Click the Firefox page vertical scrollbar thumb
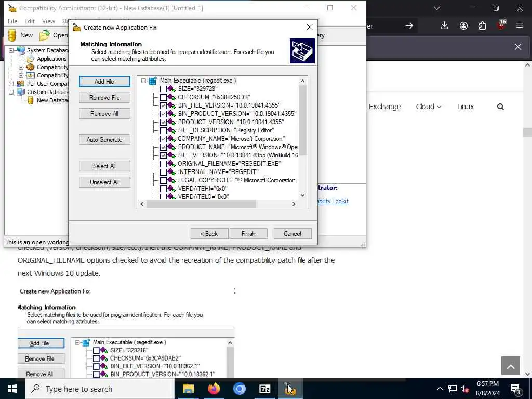 click(x=528, y=132)
